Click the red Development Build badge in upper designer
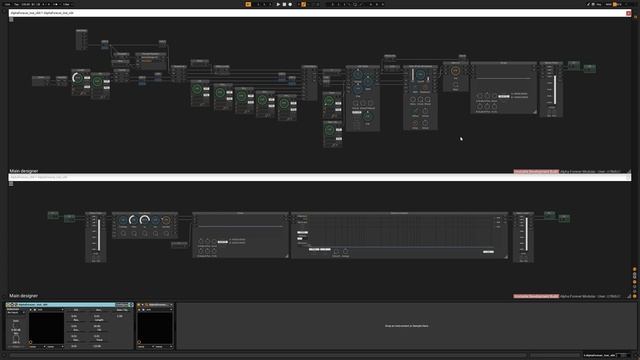The image size is (640, 360). pyautogui.click(x=536, y=171)
